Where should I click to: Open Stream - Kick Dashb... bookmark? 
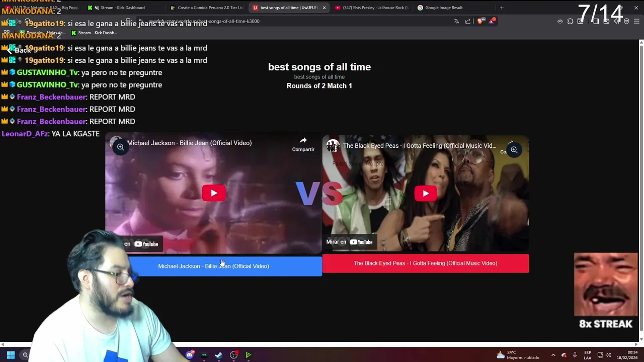pyautogui.click(x=94, y=33)
